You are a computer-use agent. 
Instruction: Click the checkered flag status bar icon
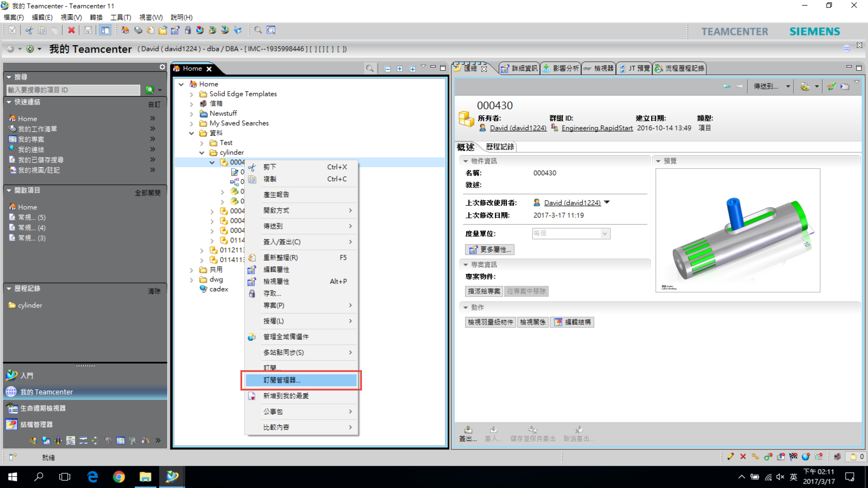tap(793, 457)
